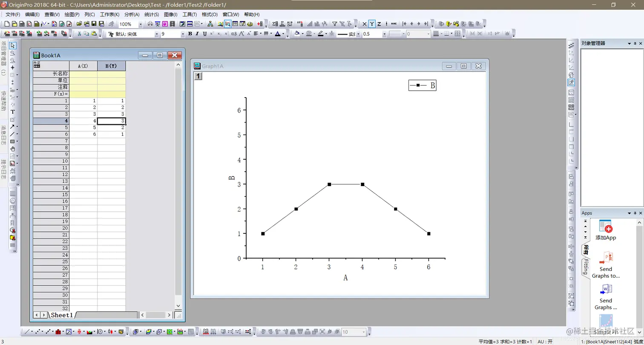Select the Line drawing tool

[x=12, y=134]
